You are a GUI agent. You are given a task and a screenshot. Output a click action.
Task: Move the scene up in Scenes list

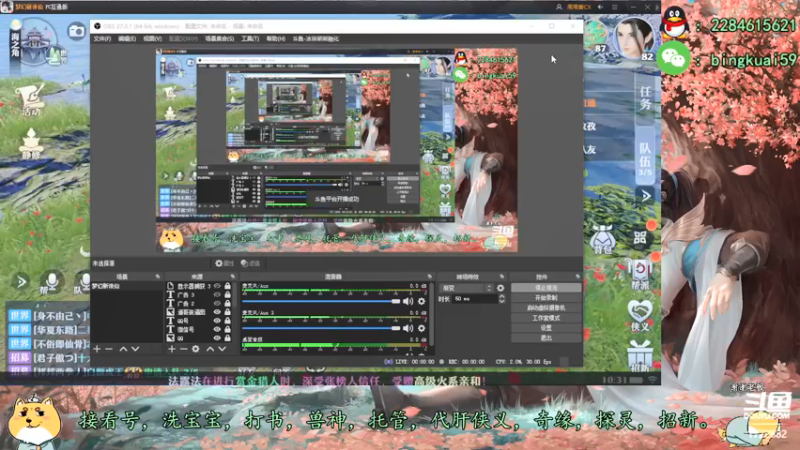[x=123, y=349]
